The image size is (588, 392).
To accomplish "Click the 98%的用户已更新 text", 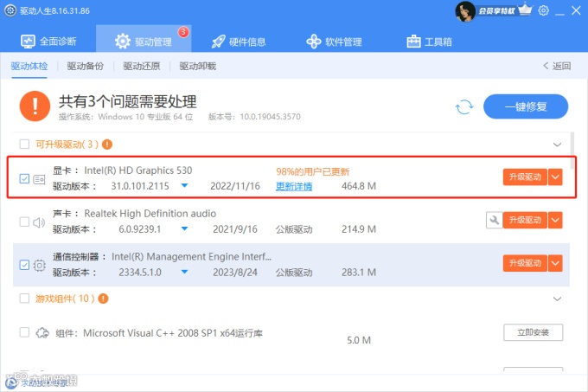I will [313, 172].
